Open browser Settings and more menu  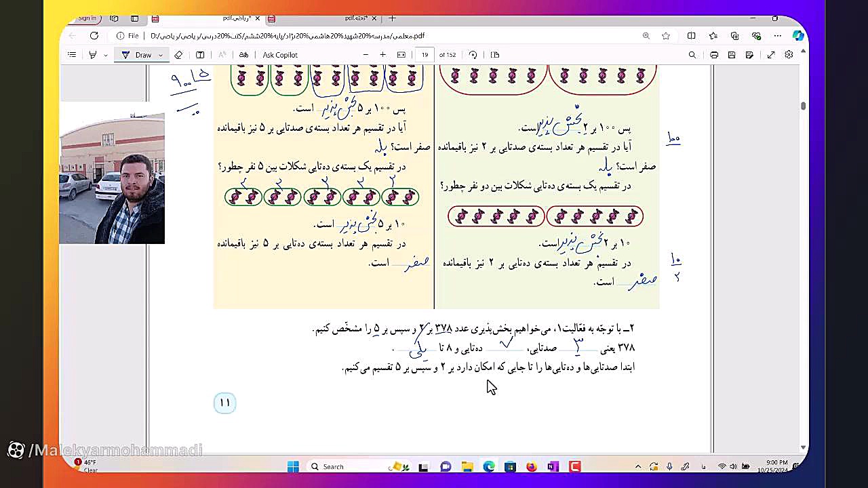pyautogui.click(x=778, y=36)
